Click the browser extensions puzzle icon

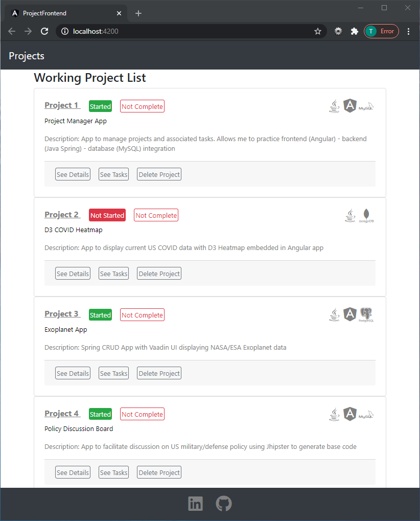(355, 31)
